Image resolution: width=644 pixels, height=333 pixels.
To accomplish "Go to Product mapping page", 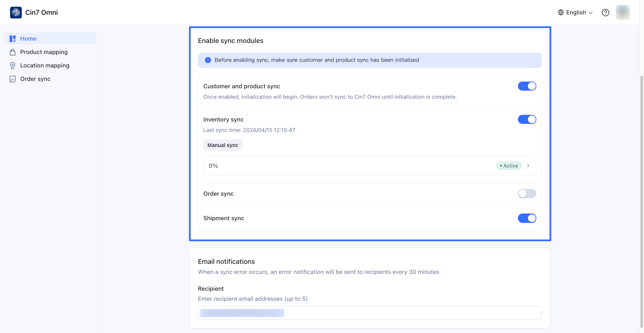I will point(44,52).
